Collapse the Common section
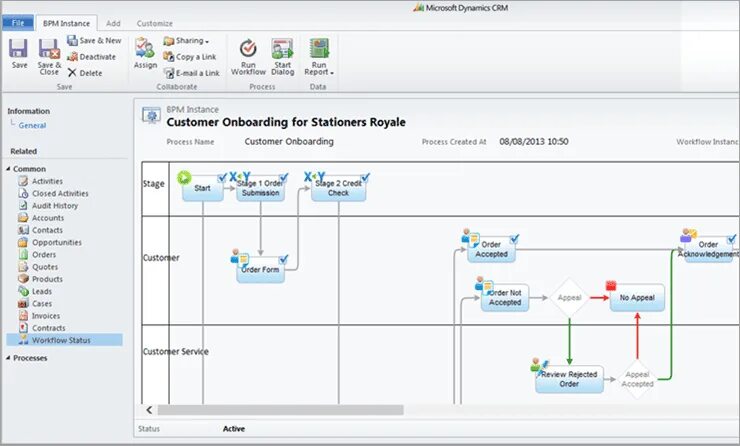The height and width of the screenshot is (446, 740). (8, 168)
